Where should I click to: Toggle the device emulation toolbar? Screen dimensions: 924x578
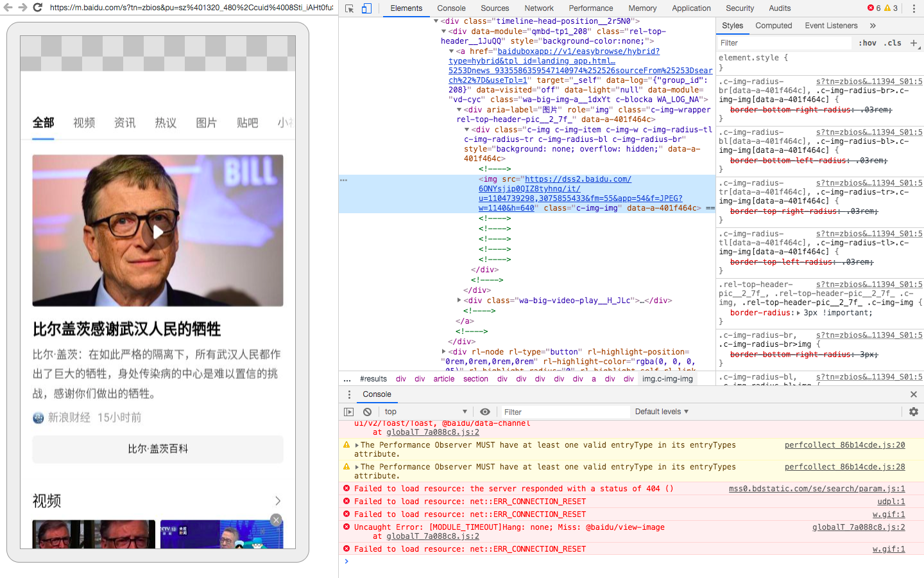[x=366, y=8]
